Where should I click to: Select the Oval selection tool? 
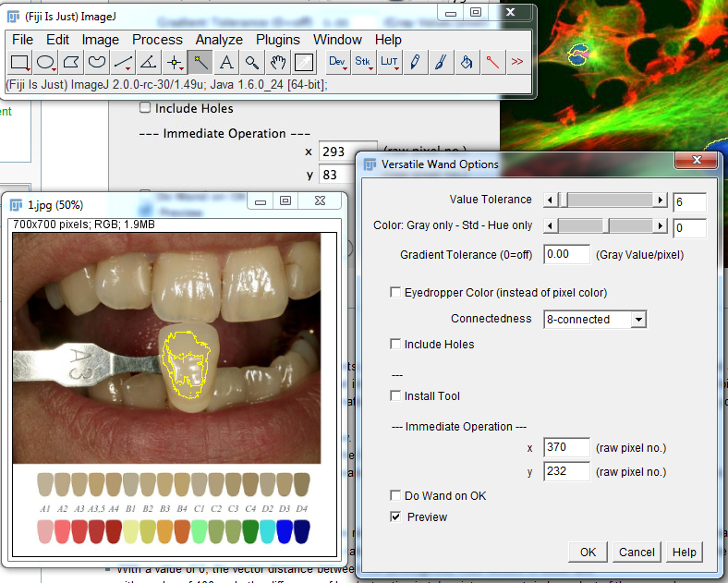click(45, 62)
